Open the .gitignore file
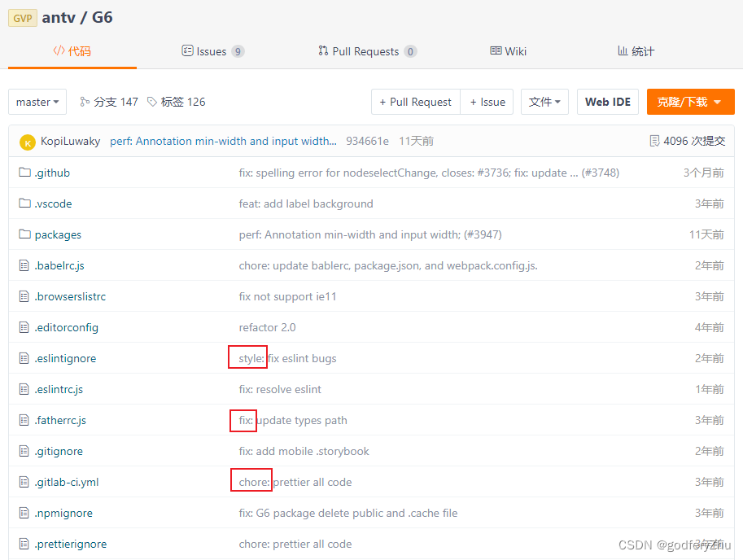The height and width of the screenshot is (560, 743). click(x=59, y=451)
